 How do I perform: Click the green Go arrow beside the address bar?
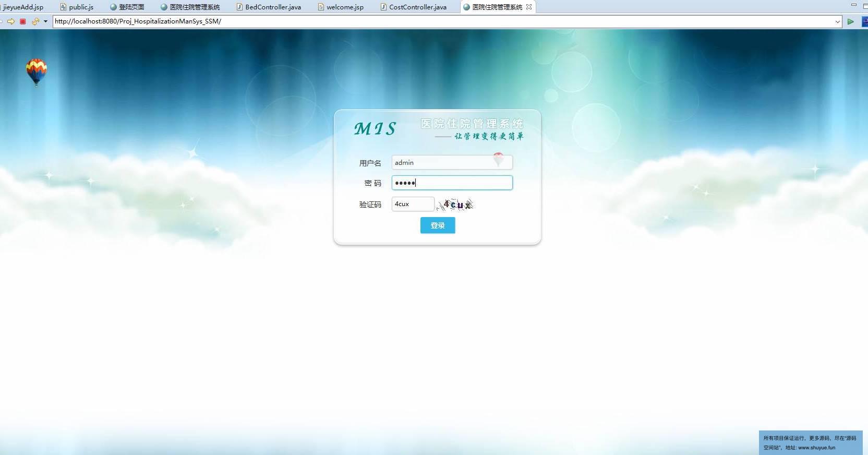851,21
